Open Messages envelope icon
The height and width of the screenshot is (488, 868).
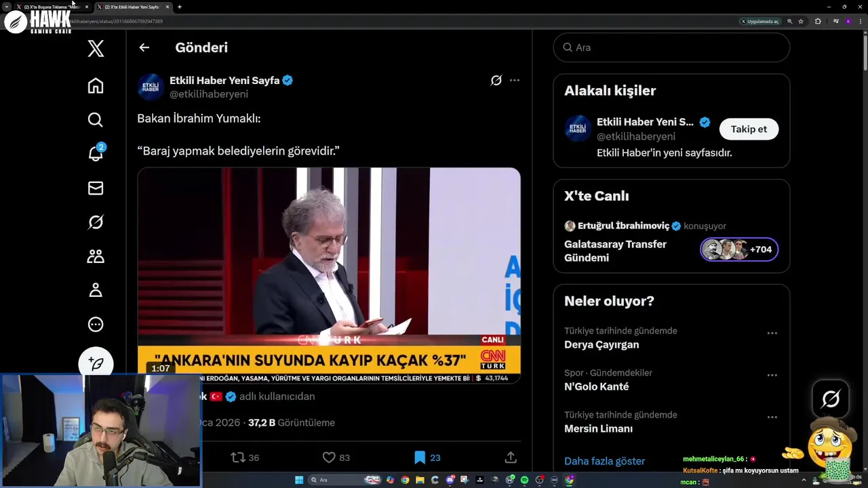(96, 188)
